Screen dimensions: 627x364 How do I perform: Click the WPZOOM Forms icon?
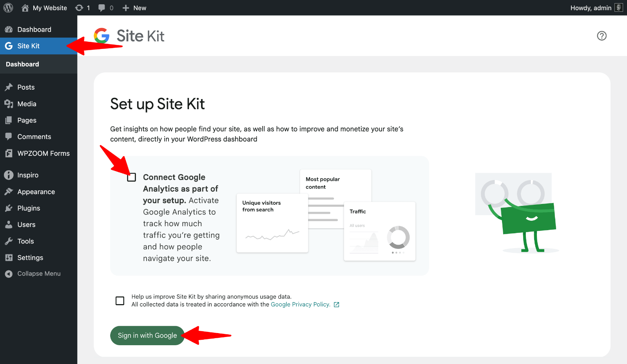[9, 153]
